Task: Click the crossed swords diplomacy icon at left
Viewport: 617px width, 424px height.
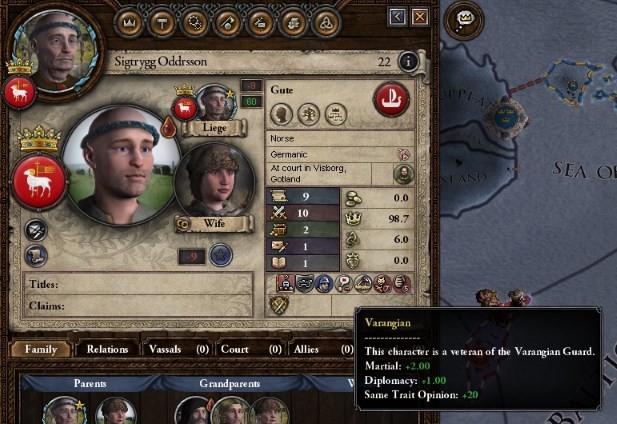Action: click(x=36, y=230)
